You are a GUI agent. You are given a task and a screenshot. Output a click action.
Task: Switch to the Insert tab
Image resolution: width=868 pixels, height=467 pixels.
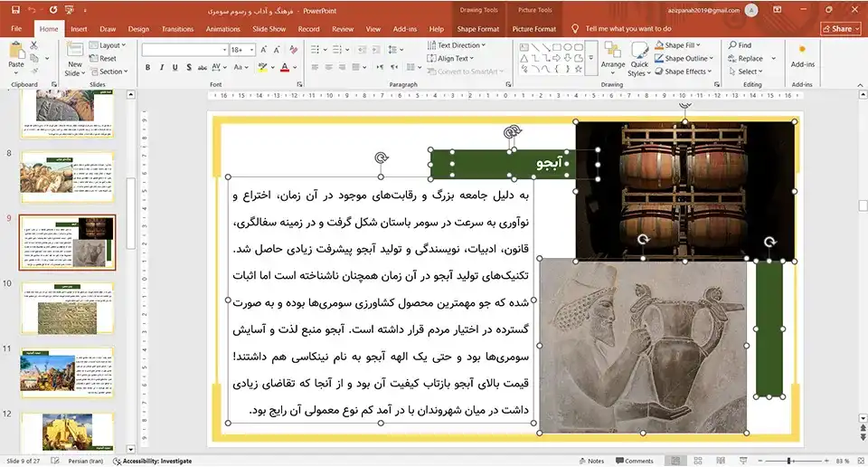coord(79,29)
